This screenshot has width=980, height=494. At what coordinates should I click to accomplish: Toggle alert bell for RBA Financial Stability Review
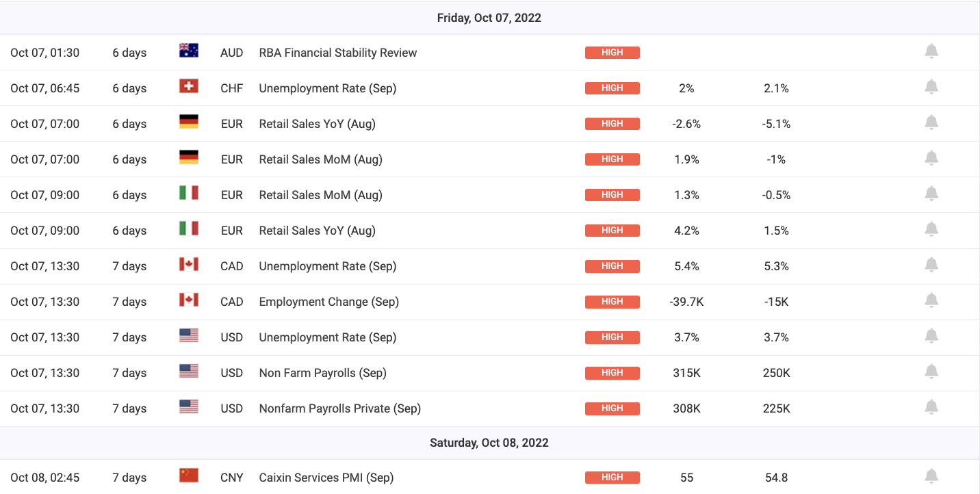coord(931,51)
